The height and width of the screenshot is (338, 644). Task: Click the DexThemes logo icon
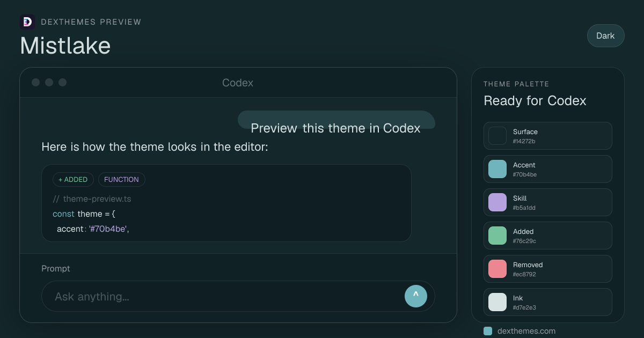coord(27,22)
